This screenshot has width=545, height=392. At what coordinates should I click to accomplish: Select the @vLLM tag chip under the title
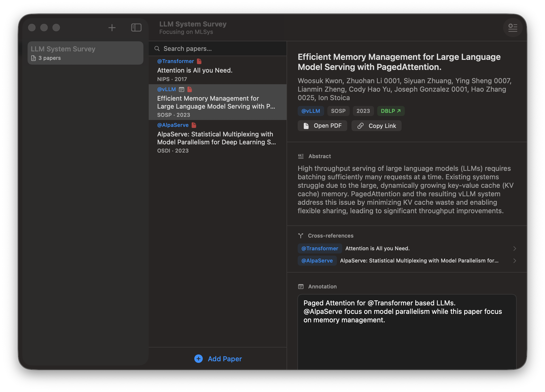coord(311,111)
